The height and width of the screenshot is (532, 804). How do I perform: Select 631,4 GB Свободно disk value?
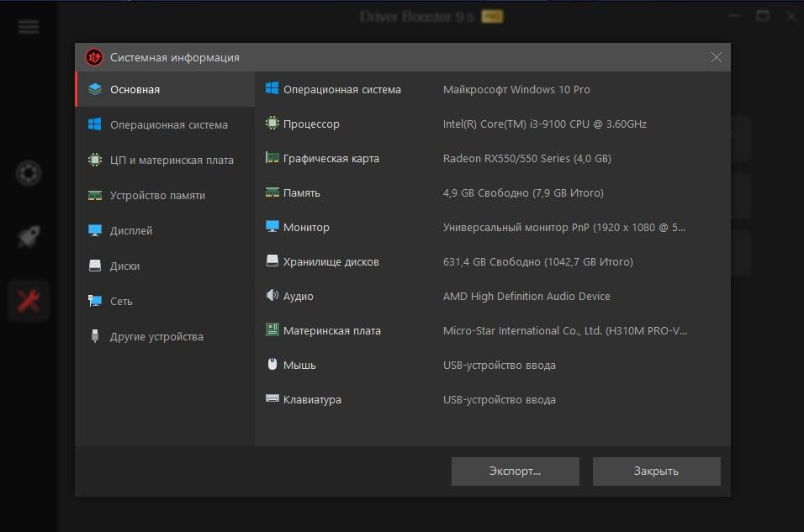tap(538, 262)
